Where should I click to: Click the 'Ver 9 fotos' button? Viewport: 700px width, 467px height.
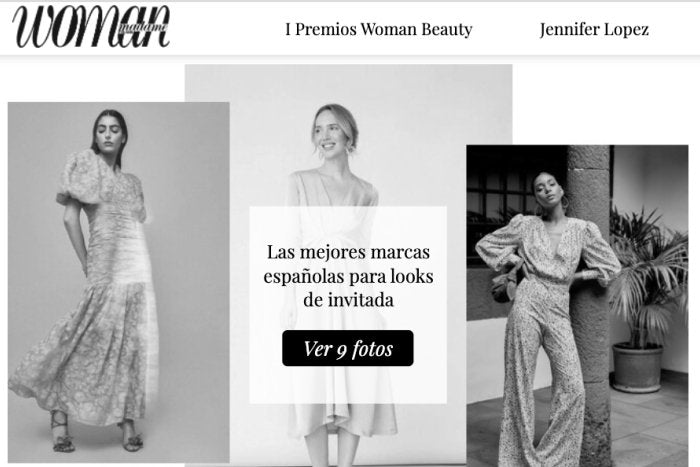(348, 348)
